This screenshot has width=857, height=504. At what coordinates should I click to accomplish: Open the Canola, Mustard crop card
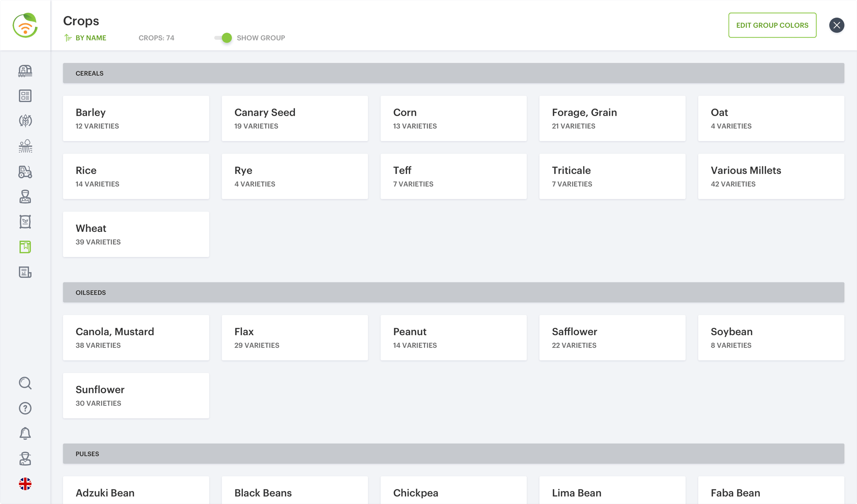136,338
